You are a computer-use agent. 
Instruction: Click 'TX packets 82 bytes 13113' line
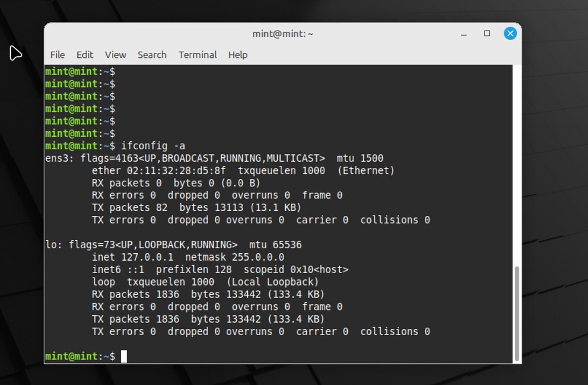196,208
